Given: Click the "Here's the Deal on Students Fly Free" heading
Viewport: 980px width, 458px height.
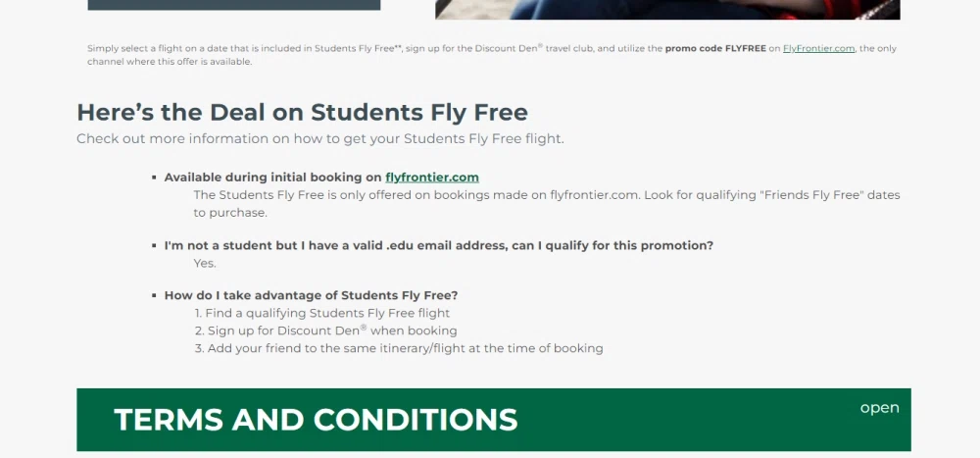Looking at the screenshot, I should coord(302,112).
